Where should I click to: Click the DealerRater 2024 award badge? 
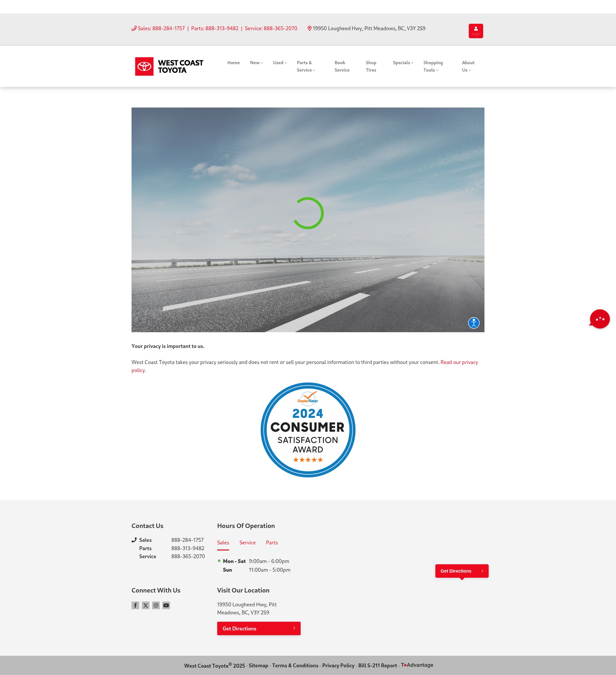click(x=308, y=429)
